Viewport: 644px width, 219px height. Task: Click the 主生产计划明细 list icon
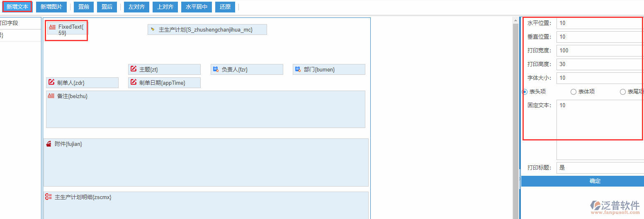[49, 197]
